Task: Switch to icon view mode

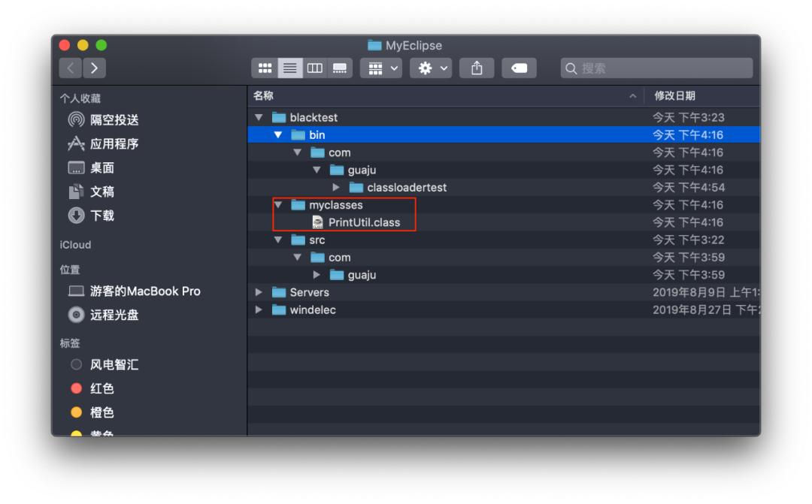Action: (265, 68)
